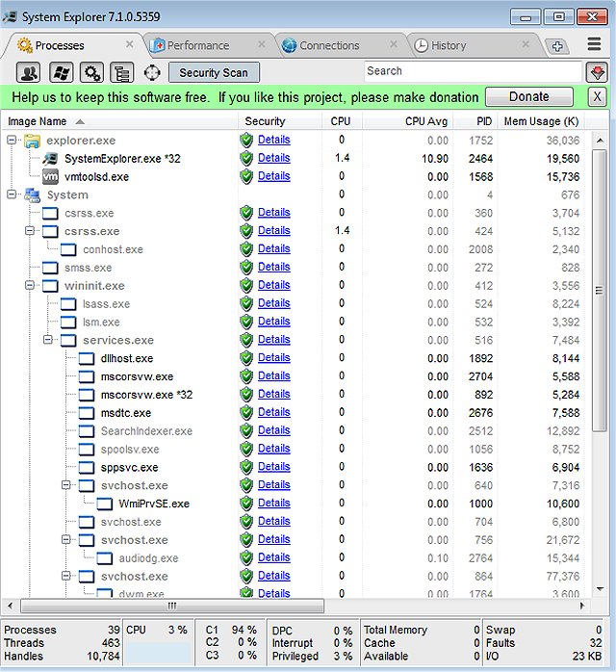This screenshot has height=672, width=616.
Task: Collapse the System tree node
Action: (x=12, y=194)
